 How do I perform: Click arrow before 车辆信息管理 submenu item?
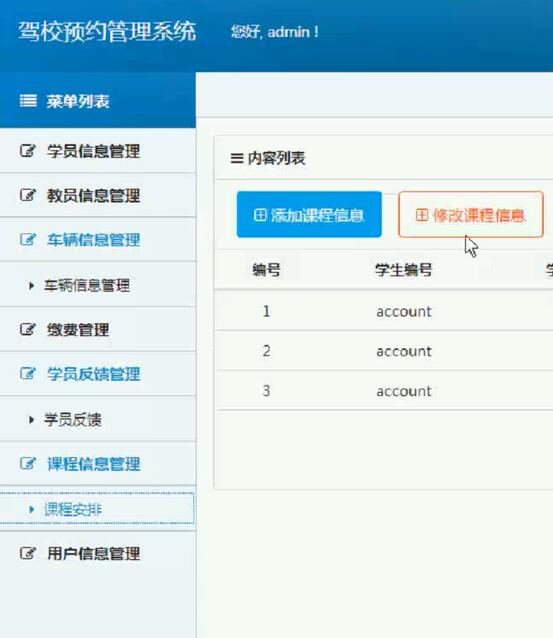[x=31, y=286]
